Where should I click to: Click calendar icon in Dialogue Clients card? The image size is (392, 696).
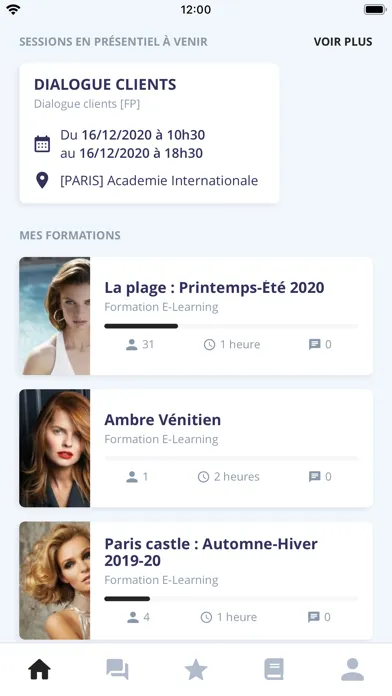pos(42,144)
